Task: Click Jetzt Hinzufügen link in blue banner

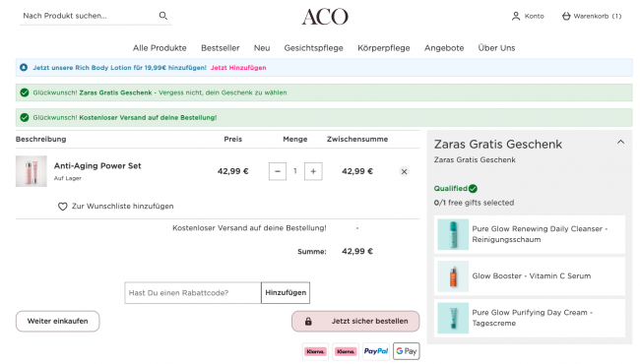Action: [x=238, y=68]
